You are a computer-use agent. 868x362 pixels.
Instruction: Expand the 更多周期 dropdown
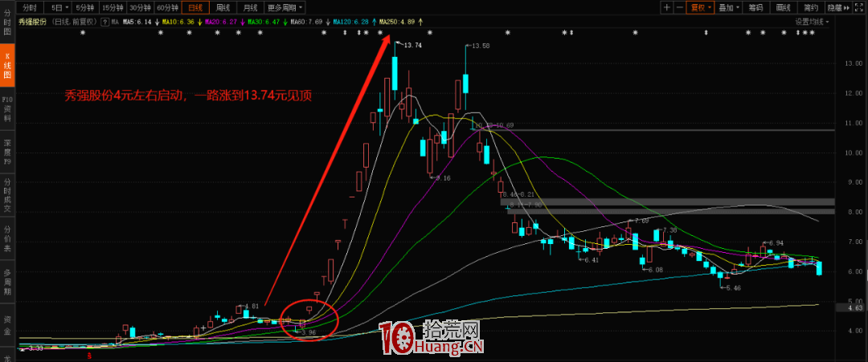click(x=285, y=8)
